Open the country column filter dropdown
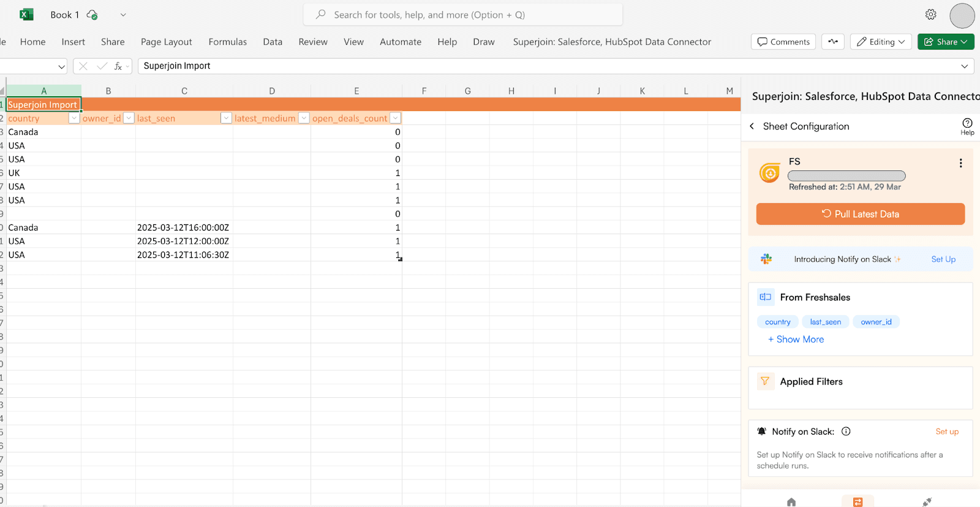Screen dimensions: 980x507 (74, 118)
